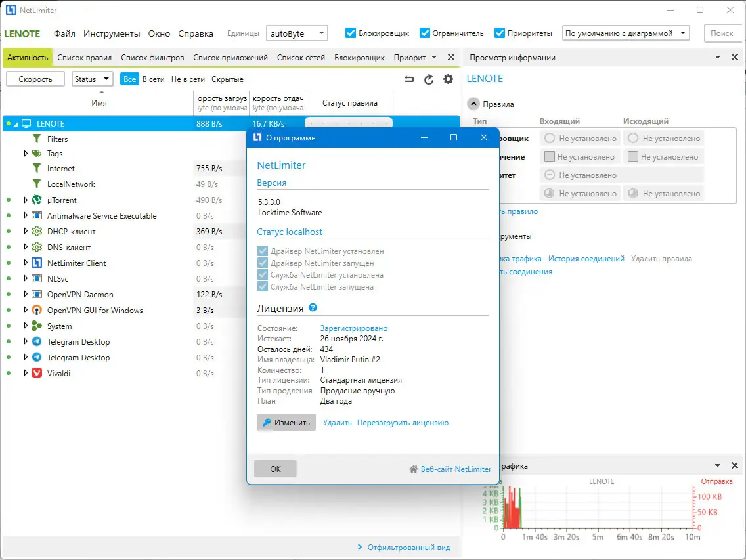The height and width of the screenshot is (560, 746).
Task: Click the Отфильтрованный вид link
Action: coord(408,547)
